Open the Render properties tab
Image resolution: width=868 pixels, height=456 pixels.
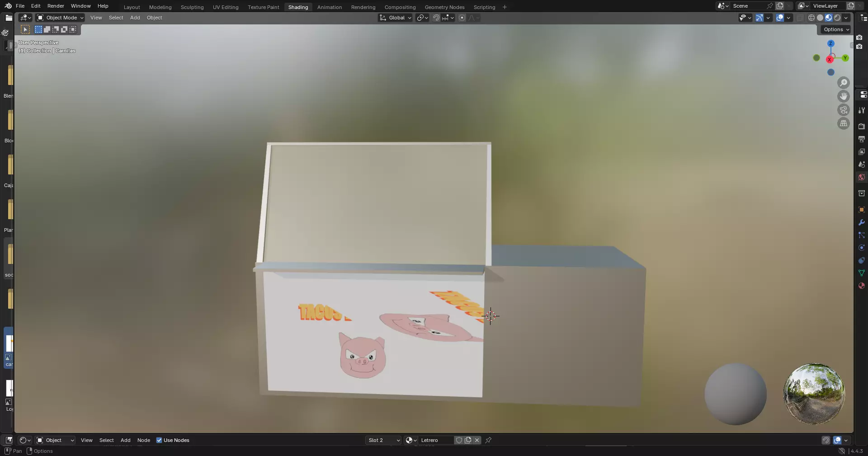pyautogui.click(x=862, y=126)
